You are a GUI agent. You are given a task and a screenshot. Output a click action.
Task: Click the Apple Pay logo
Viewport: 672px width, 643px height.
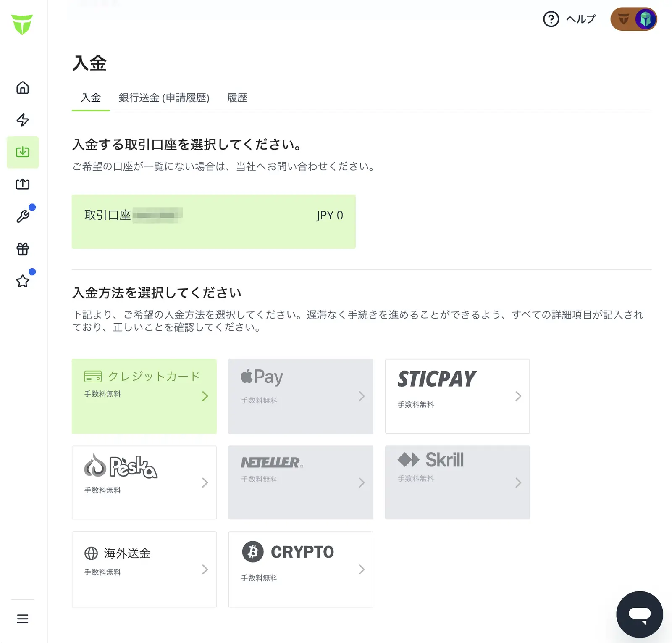click(262, 377)
